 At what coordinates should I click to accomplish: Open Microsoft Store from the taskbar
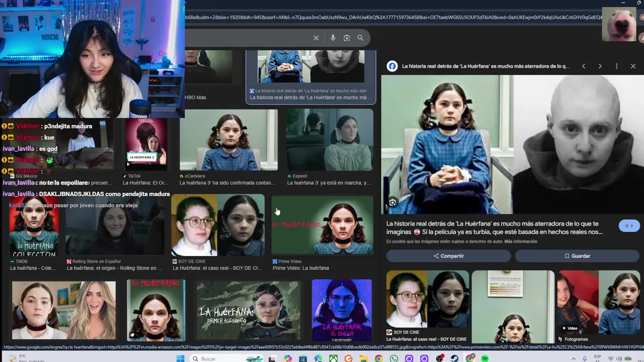(x=303, y=358)
